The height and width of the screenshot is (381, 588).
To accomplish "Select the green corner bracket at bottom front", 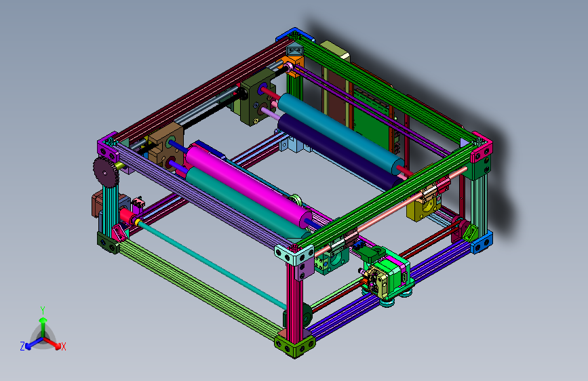I will [x=295, y=346].
